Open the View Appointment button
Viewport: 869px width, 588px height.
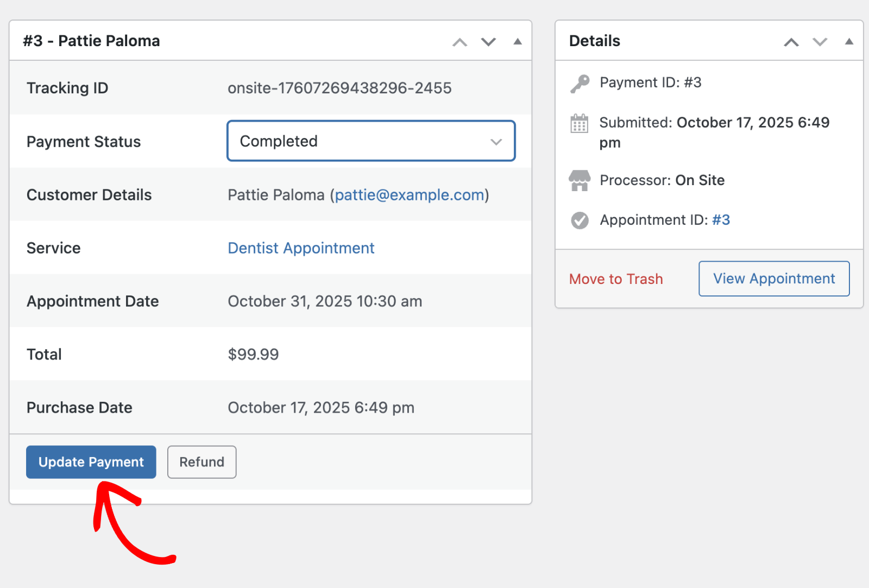774,279
